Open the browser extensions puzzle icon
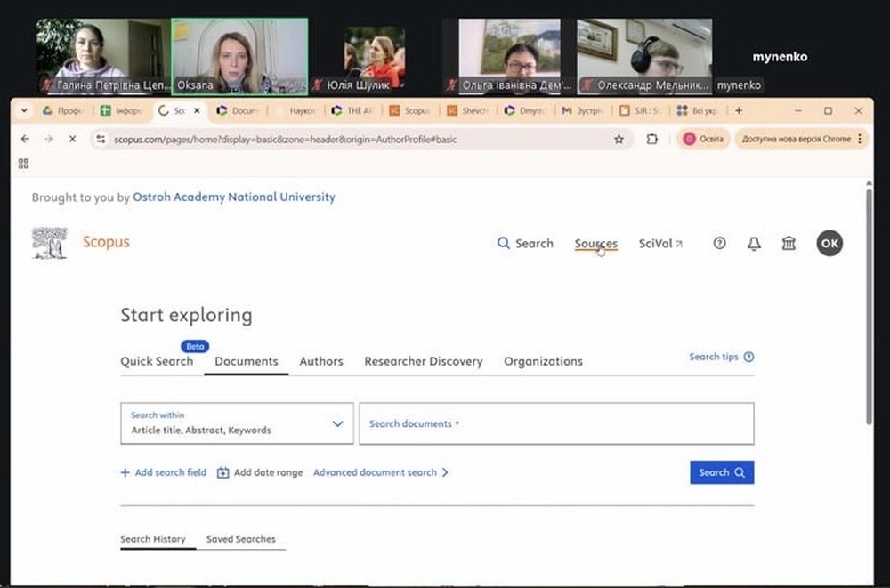890x588 pixels. pyautogui.click(x=651, y=140)
